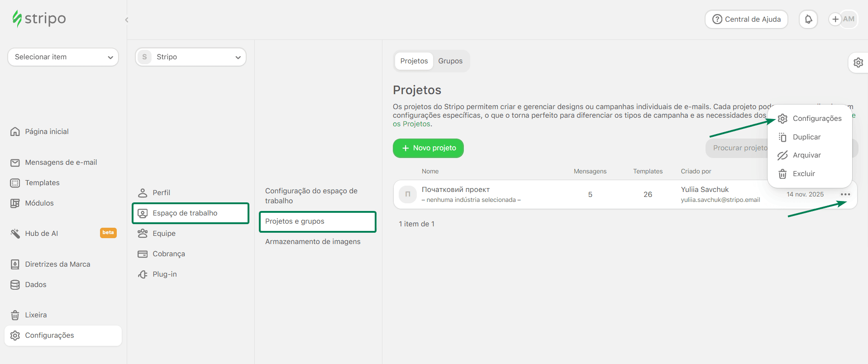868x364 pixels.
Task: Open the Stripo workspace dropdown
Action: pyautogui.click(x=191, y=57)
